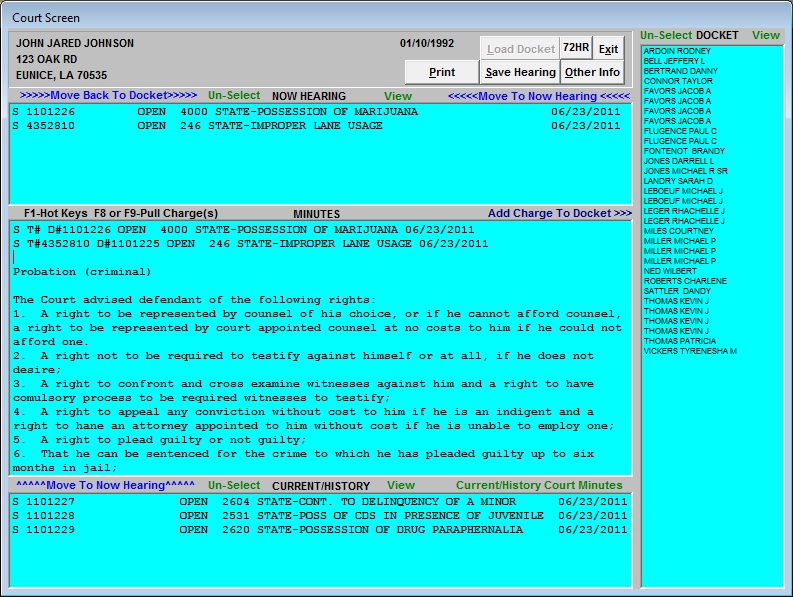Exit the Court Screen
This screenshot has height=597, width=793.
608,48
